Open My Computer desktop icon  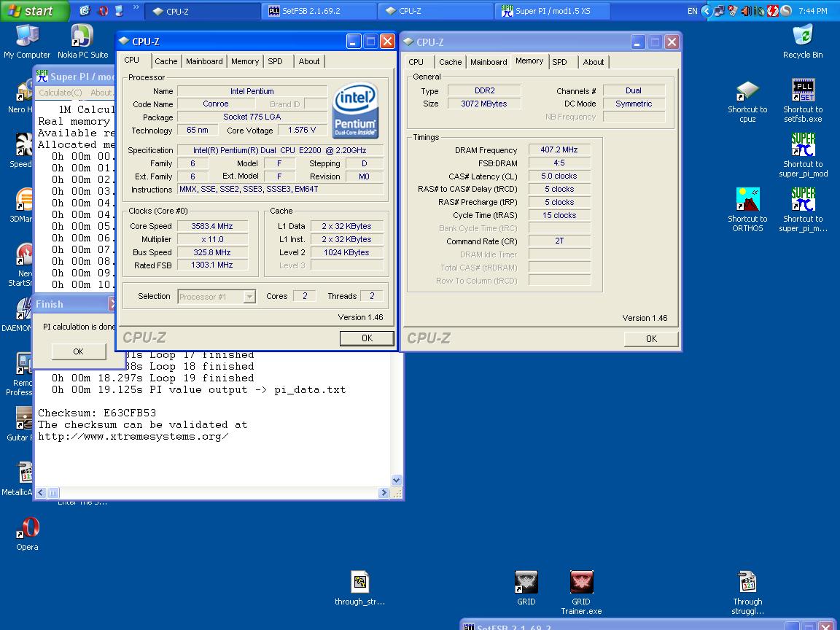pyautogui.click(x=27, y=42)
